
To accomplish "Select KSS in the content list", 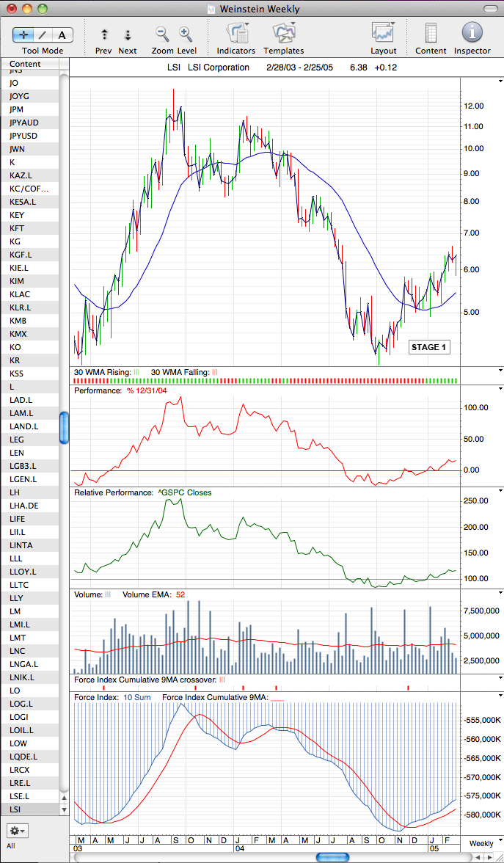I will pyautogui.click(x=29, y=374).
